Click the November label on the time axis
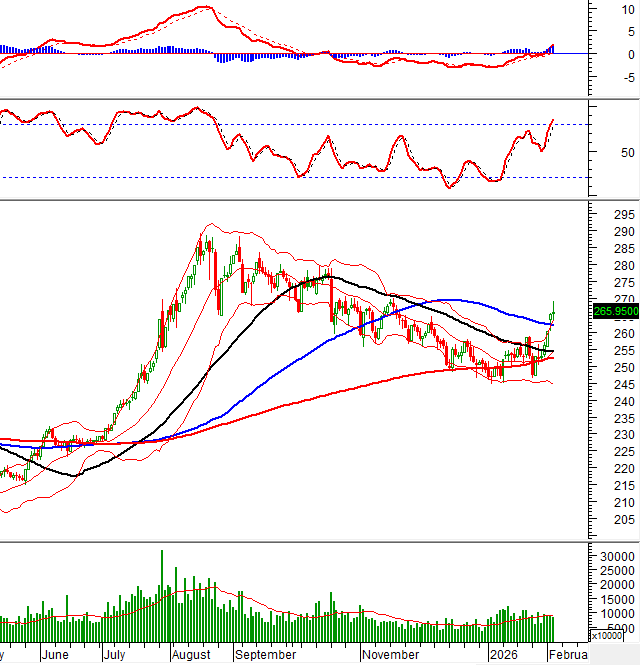This screenshot has height=665, width=640. point(391,655)
